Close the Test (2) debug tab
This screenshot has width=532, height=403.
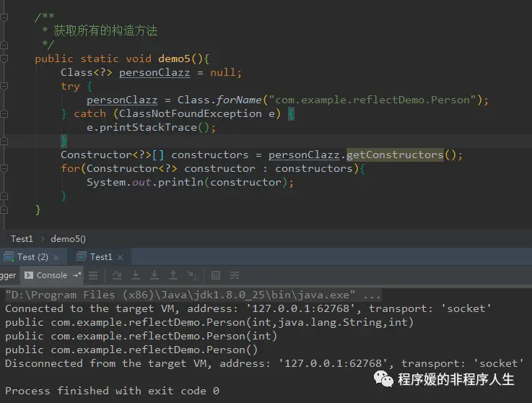(56, 257)
